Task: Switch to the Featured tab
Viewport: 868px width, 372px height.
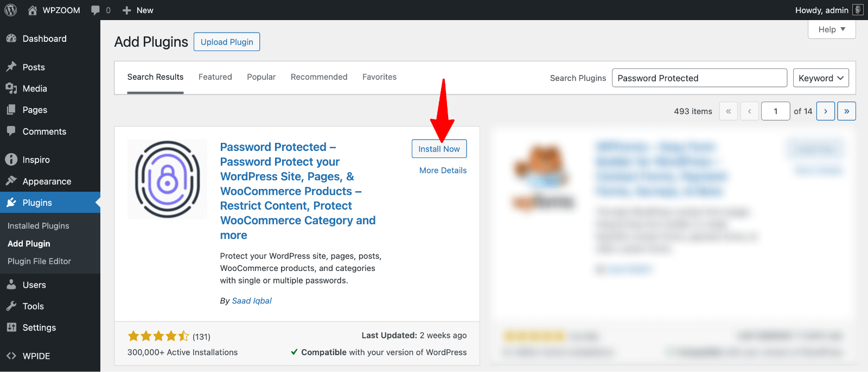Action: (x=215, y=77)
